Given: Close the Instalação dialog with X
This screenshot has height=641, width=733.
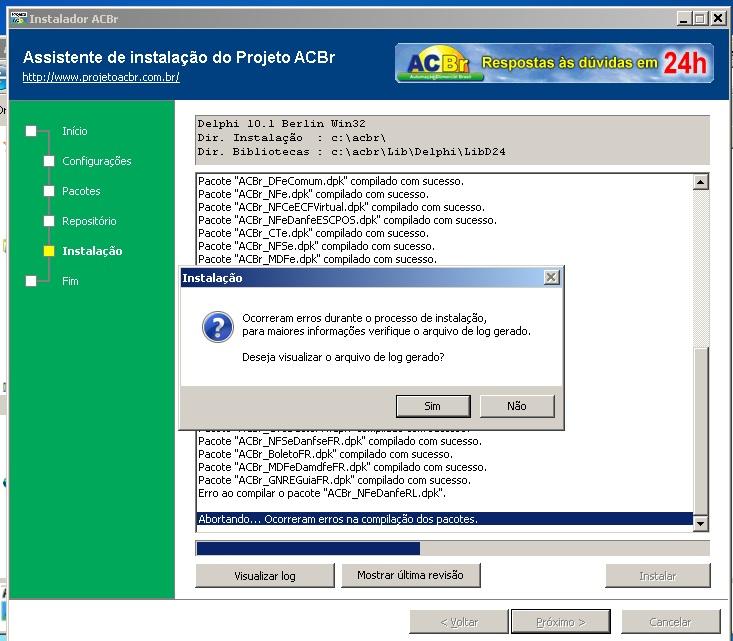Looking at the screenshot, I should (551, 278).
